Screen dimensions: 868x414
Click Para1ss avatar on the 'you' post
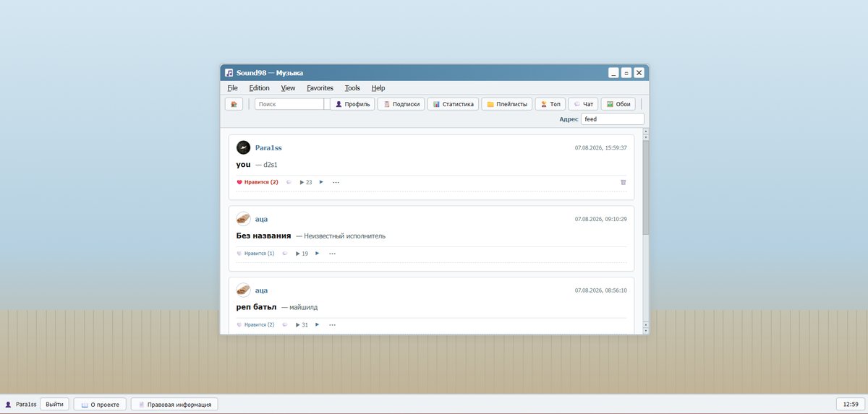click(x=244, y=147)
